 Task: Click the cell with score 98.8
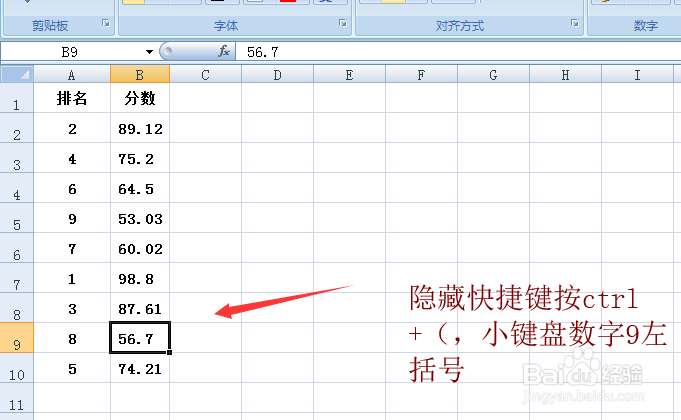[x=140, y=278]
